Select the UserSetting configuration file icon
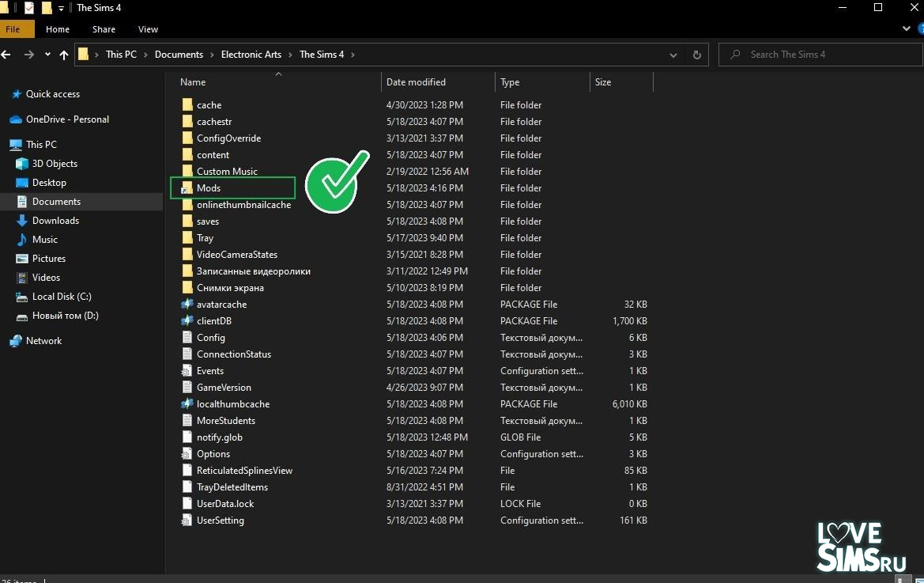Screen dimensions: 924x583 point(187,521)
